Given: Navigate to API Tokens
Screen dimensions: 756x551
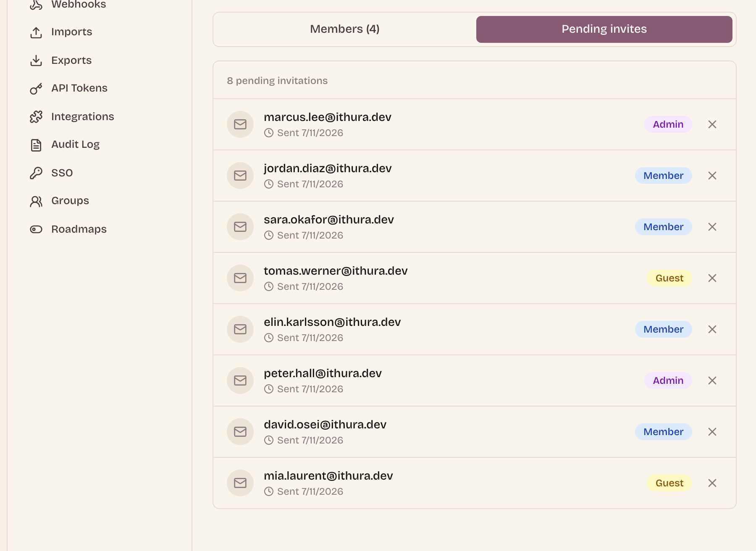Looking at the screenshot, I should click(79, 88).
